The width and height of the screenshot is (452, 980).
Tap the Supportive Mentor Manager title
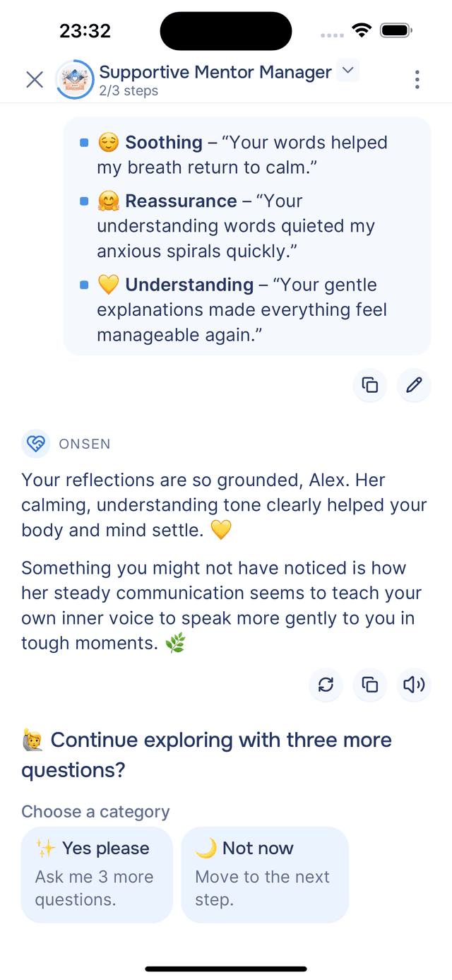coord(215,72)
